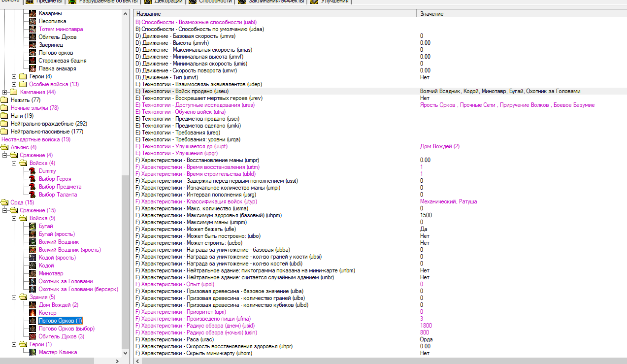Switch to the Улучшения tab
The image size is (627, 364).
tap(330, 1)
